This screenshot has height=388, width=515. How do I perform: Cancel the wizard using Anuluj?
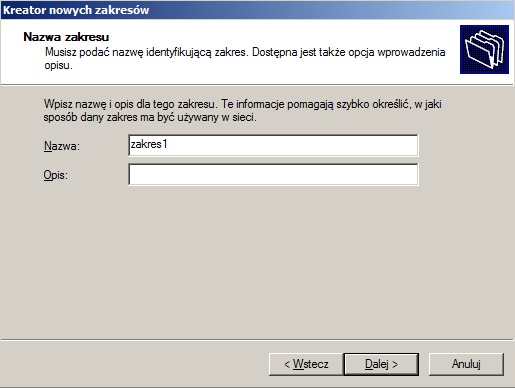coord(466,364)
